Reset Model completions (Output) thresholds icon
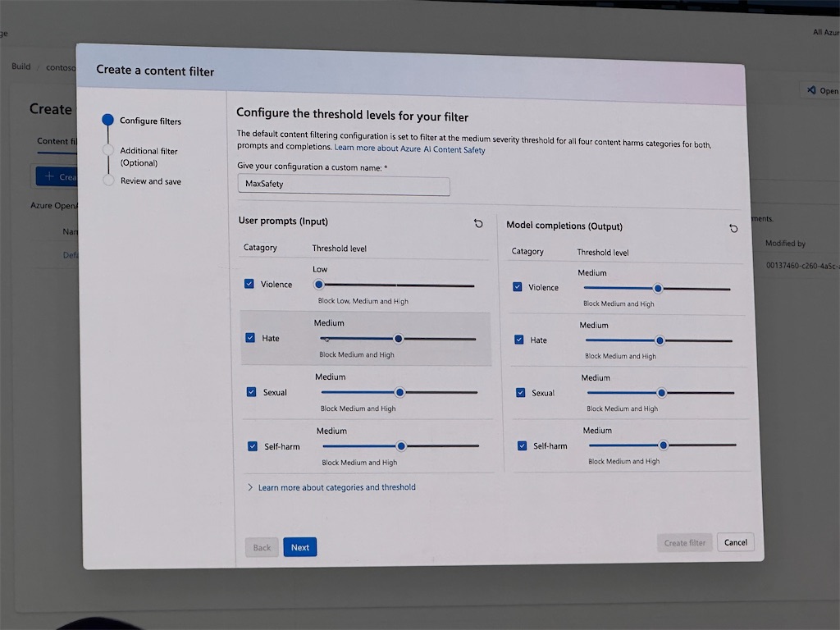 (733, 229)
